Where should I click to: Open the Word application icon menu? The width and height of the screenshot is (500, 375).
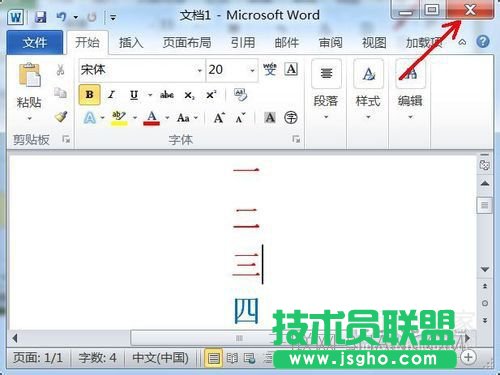[16, 17]
